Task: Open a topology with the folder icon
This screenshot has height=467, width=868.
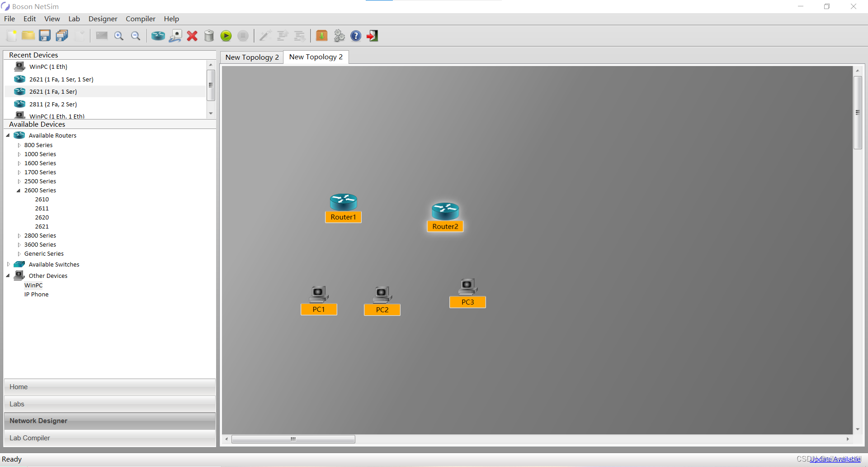Action: (28, 36)
